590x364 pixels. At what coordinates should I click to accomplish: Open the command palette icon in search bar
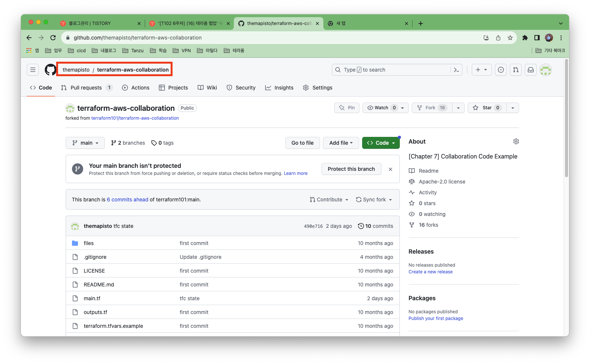(456, 70)
